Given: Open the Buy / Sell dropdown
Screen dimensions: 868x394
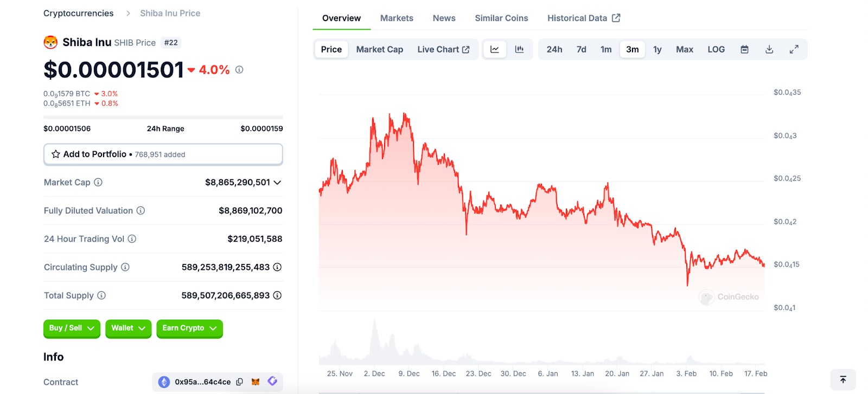Looking at the screenshot, I should (72, 328).
